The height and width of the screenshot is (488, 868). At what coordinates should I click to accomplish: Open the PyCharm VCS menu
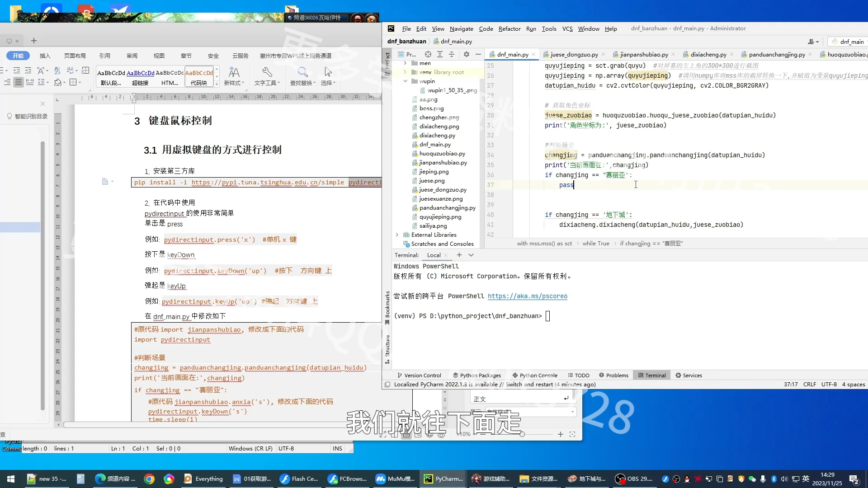point(567,28)
